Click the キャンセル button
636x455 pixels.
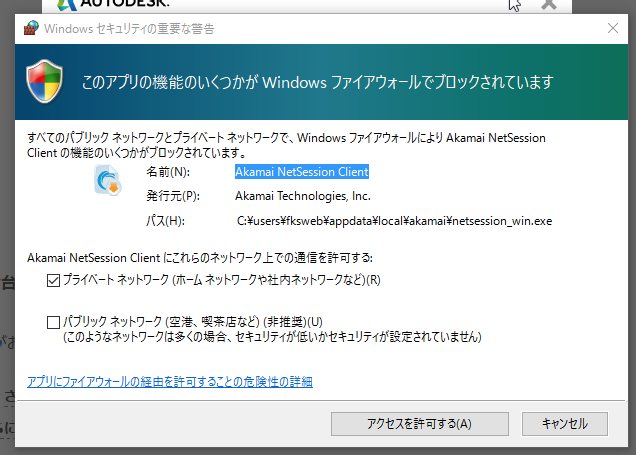click(x=565, y=424)
